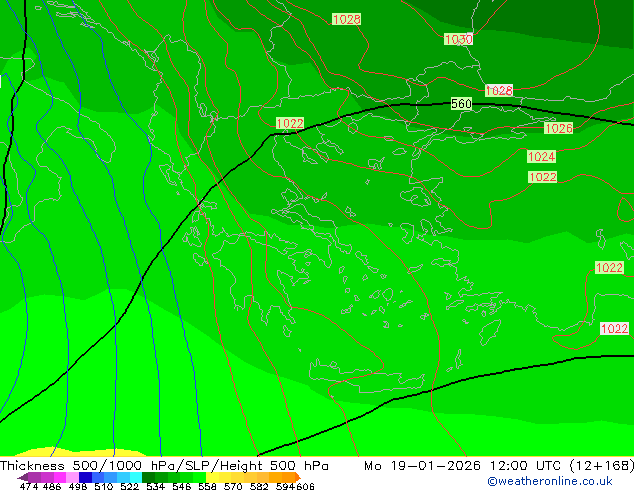Viewport: 634px width, 490px height.
Task: Pick the dark blue legend swatch above 498
Action: click(x=85, y=477)
